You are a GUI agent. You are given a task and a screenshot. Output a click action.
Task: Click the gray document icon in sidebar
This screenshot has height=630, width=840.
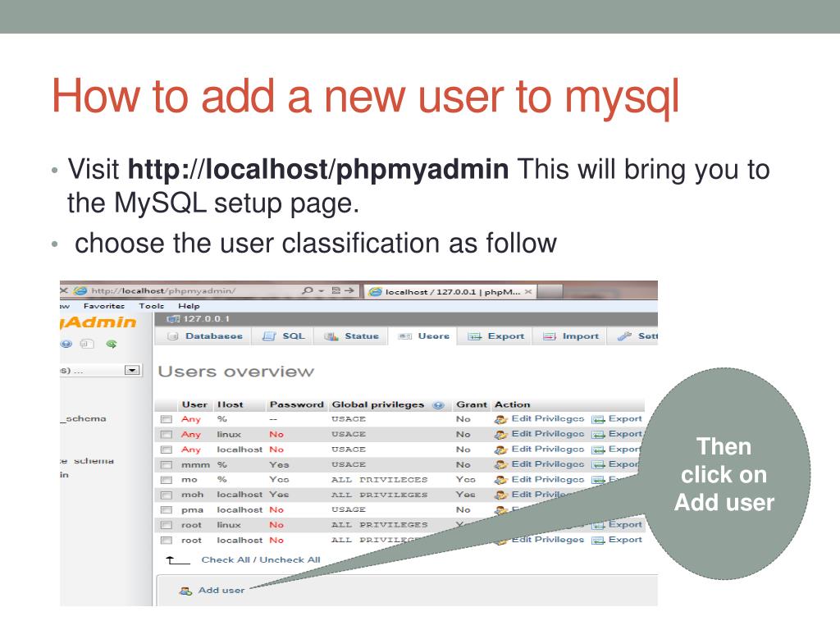click(x=87, y=344)
